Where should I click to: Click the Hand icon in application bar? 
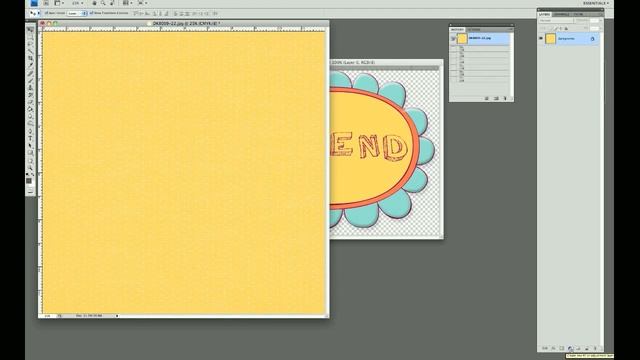(94, 3)
